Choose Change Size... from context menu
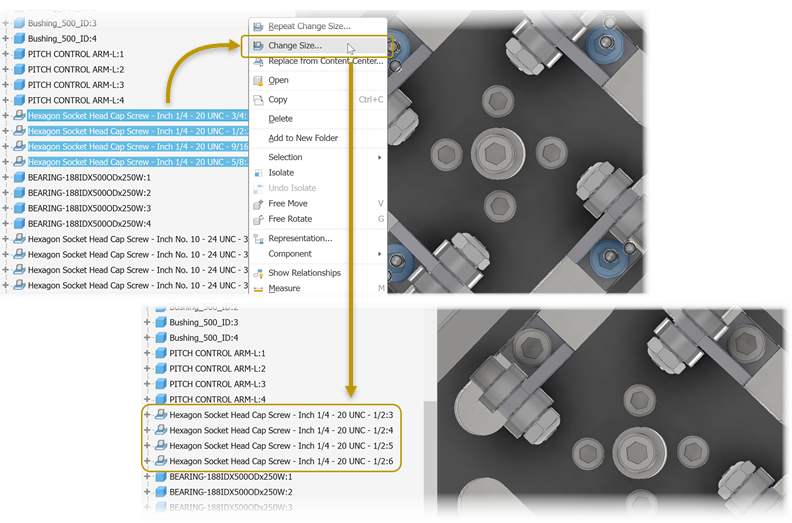Image resolution: width=792 pixels, height=523 pixels. tap(295, 45)
